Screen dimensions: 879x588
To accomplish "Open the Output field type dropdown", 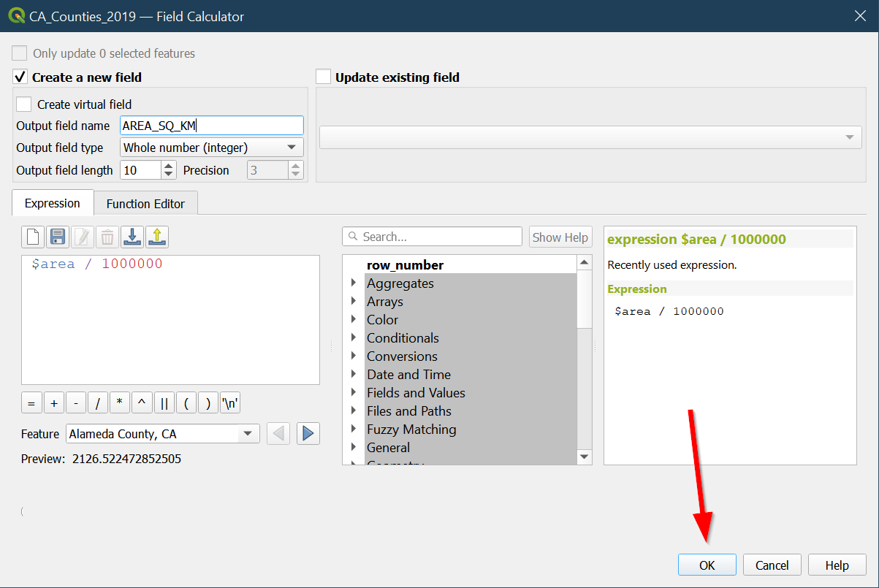I will tap(211, 148).
